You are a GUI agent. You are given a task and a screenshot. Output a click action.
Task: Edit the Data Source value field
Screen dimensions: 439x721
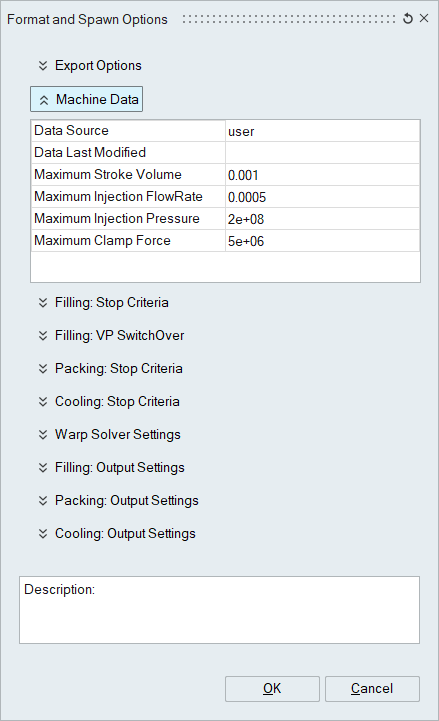322,131
